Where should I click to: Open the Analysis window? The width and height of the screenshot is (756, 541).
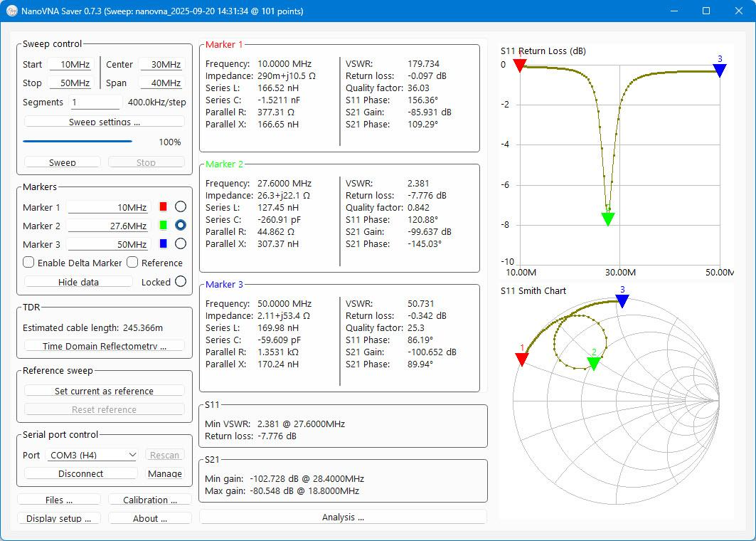click(x=343, y=517)
